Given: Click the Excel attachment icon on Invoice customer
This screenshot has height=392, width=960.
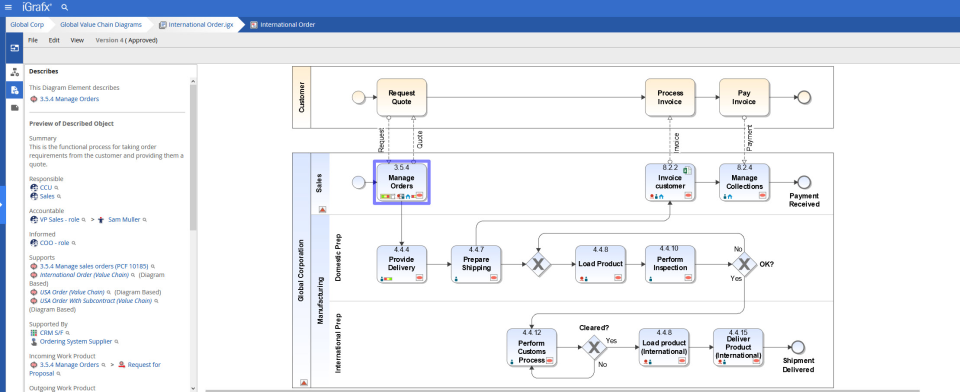Looking at the screenshot, I should pos(687,170).
